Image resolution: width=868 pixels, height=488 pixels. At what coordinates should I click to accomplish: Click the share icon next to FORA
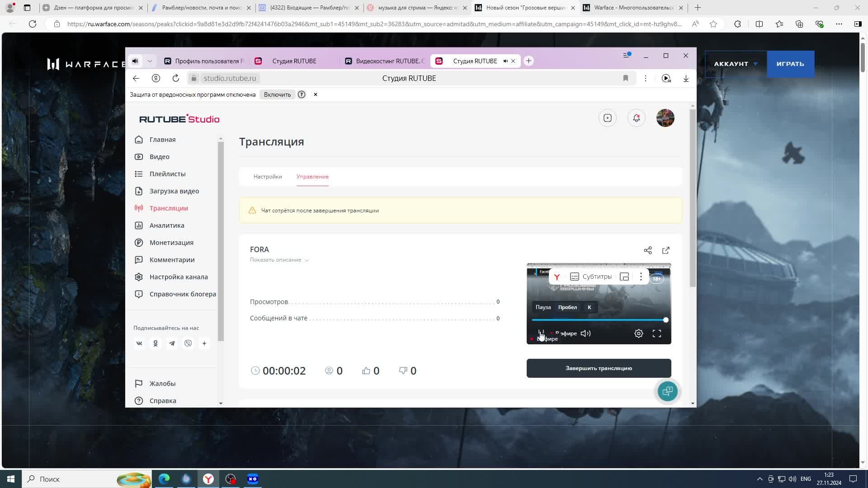point(647,250)
